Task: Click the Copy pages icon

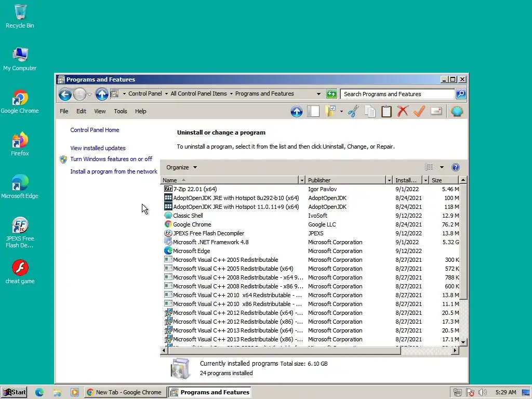Action: pyautogui.click(x=370, y=111)
